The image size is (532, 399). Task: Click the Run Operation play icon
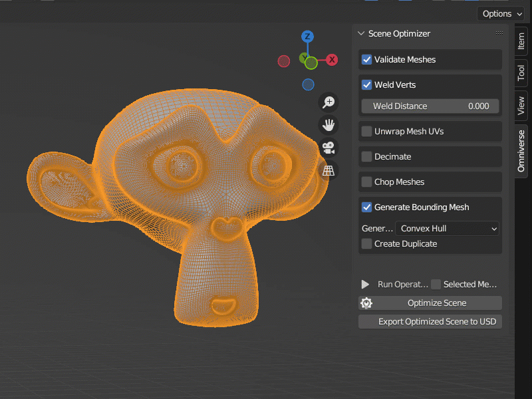(365, 284)
